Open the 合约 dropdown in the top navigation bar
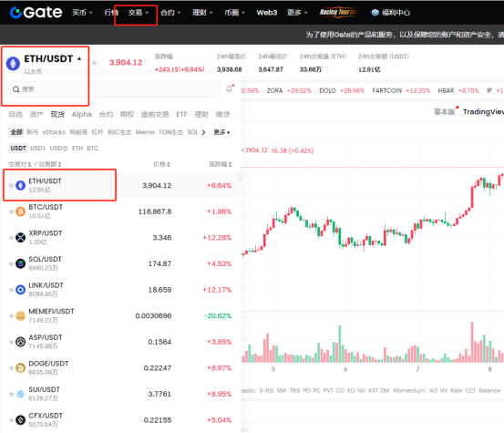The width and height of the screenshot is (504, 433). 170,13
